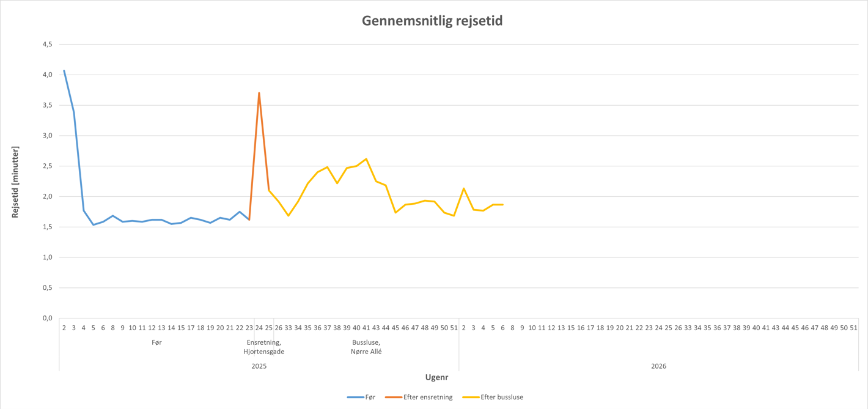868x409 pixels.
Task: Click the yellow legend line marker
Action: click(x=471, y=397)
